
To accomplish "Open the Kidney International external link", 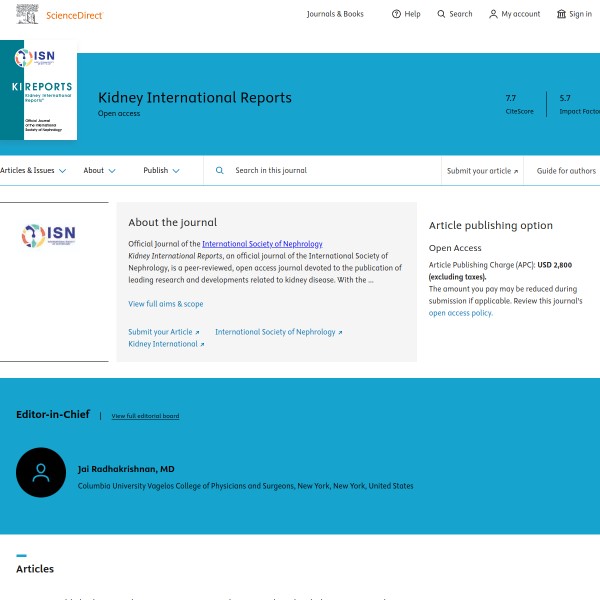I will point(166,344).
